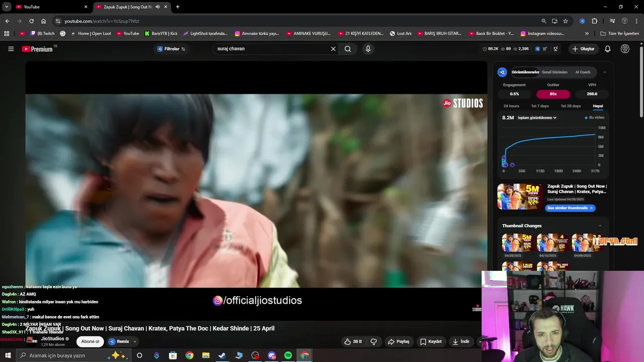This screenshot has height=362, width=644.
Task: Open Spotify from the taskbar
Action: click(x=288, y=355)
